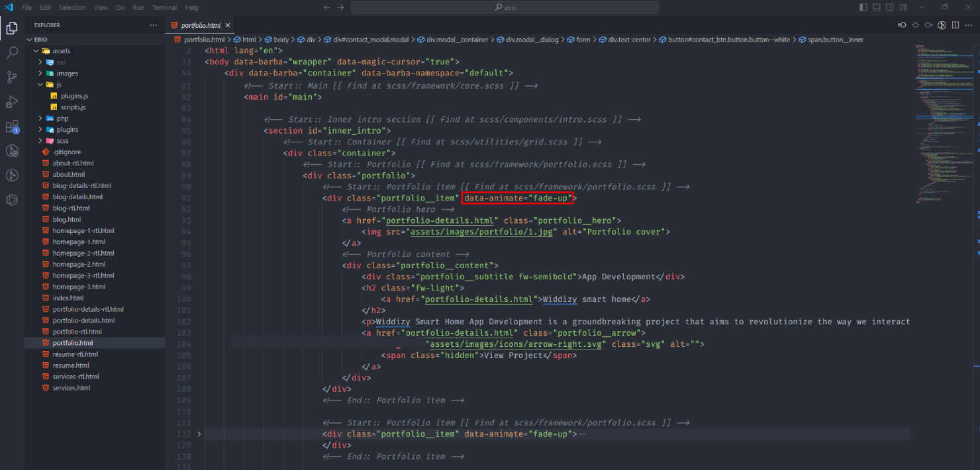Viewport: 980px width, 470px height.
Task: Collapse the EBIO root folder
Action: coord(29,39)
